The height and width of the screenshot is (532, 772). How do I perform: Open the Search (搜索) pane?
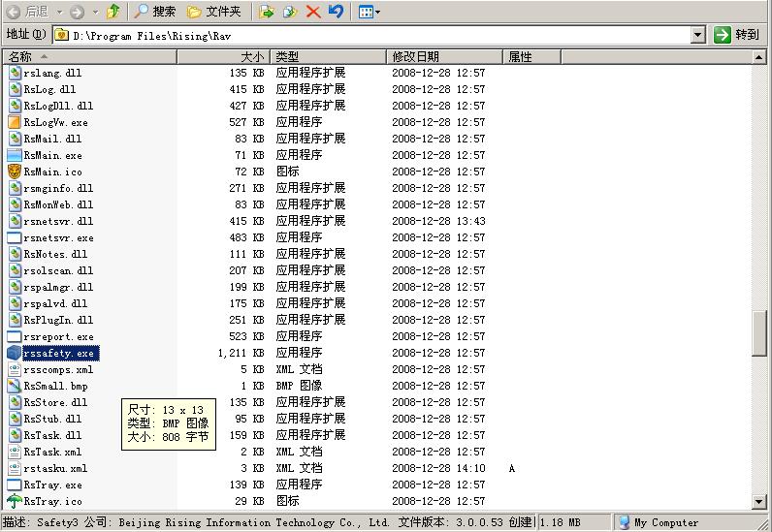point(155,12)
